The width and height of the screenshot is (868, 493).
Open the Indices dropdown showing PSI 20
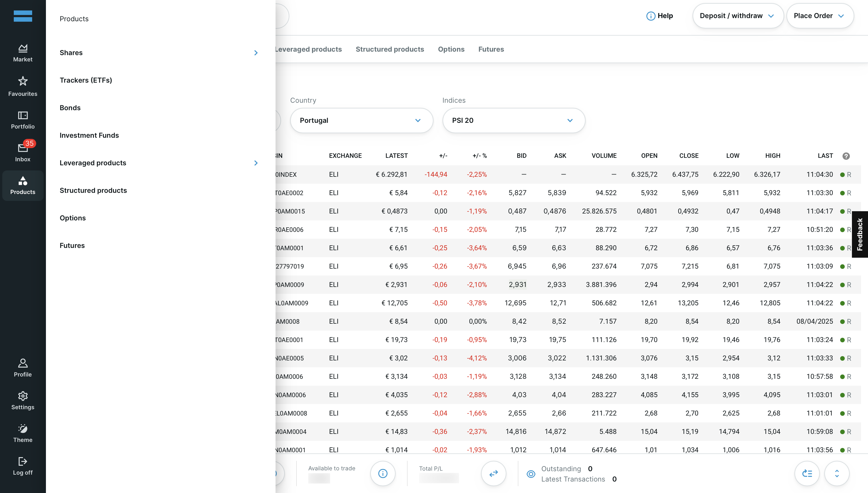514,121
